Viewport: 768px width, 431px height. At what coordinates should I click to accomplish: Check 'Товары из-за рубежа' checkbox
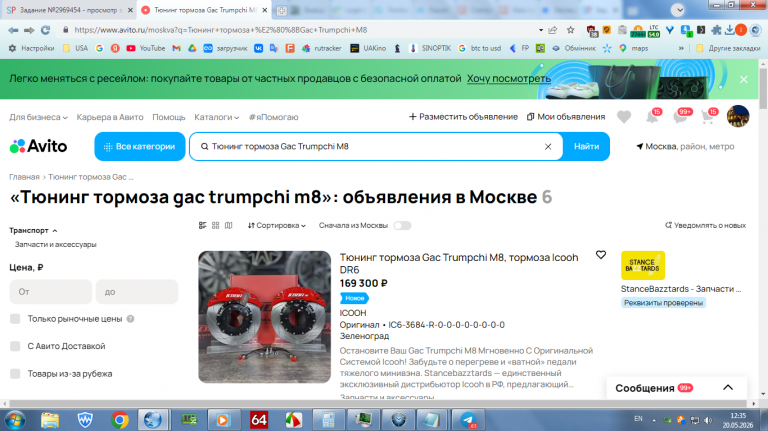click(x=15, y=374)
